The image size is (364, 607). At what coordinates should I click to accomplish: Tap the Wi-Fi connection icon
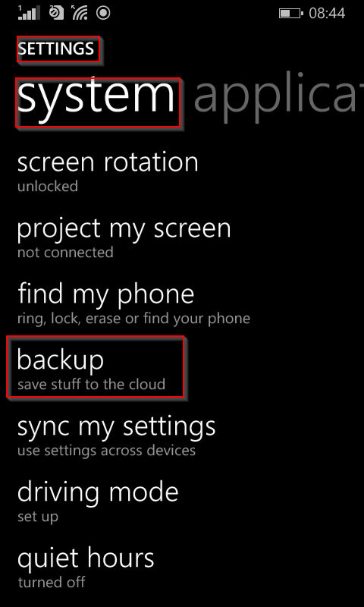tap(80, 13)
